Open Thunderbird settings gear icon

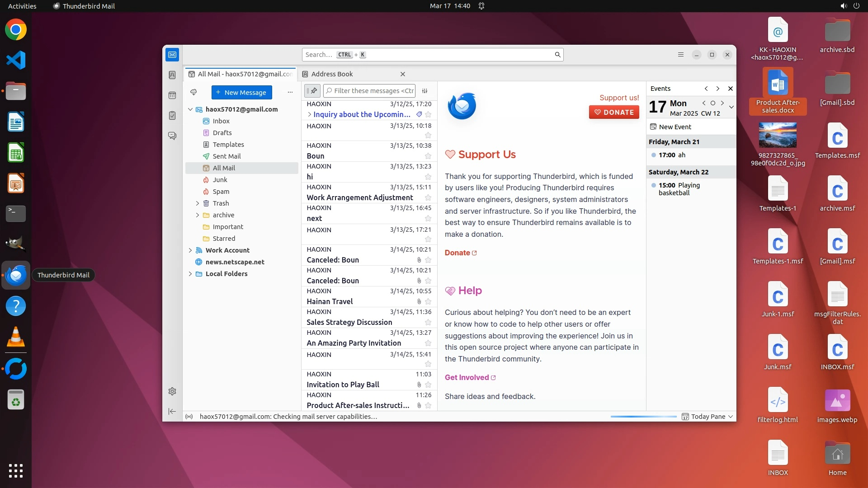tap(172, 391)
